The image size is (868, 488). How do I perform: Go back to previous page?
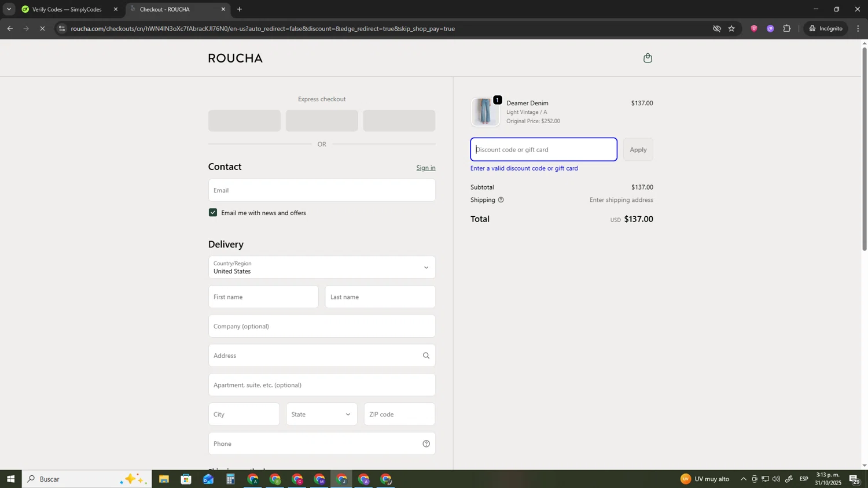pyautogui.click(x=10, y=28)
